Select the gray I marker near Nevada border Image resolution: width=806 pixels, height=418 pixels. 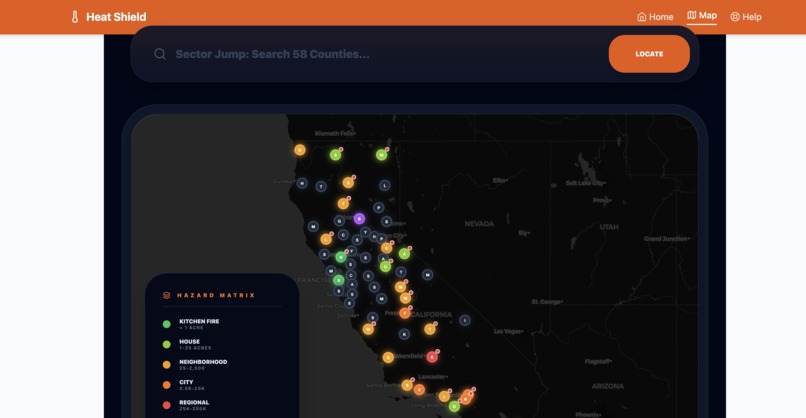coord(465,320)
